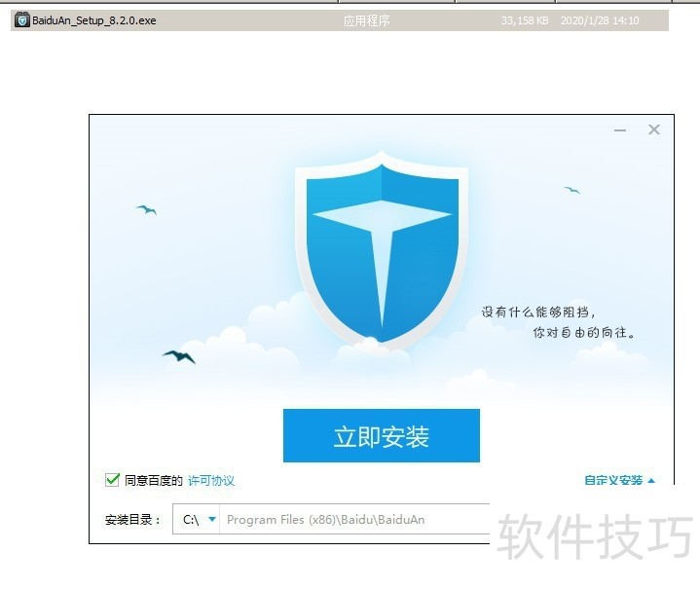Minimize the Baidu installer window
Image resolution: width=700 pixels, height=589 pixels.
(620, 130)
